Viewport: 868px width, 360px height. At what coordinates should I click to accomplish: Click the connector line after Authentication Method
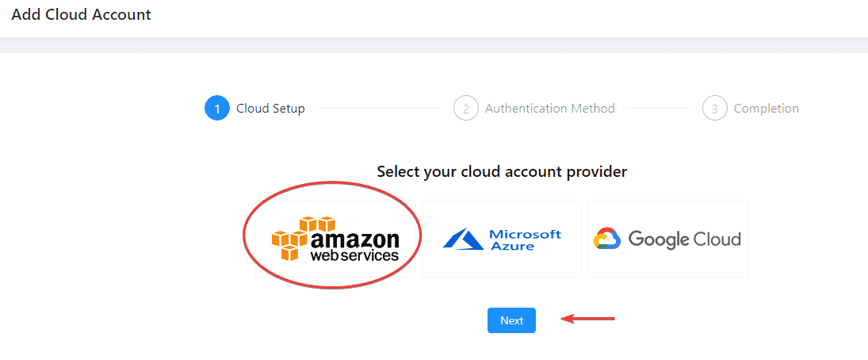[659, 109]
